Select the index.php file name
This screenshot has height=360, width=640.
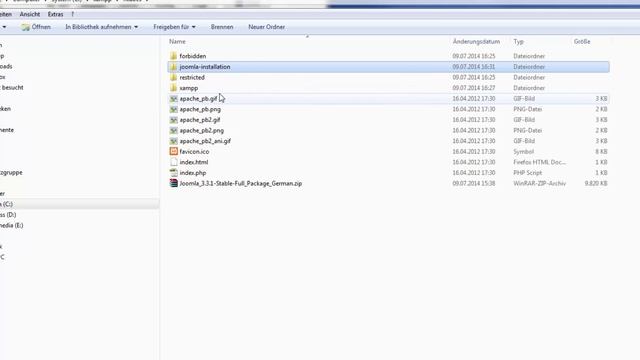(193, 173)
